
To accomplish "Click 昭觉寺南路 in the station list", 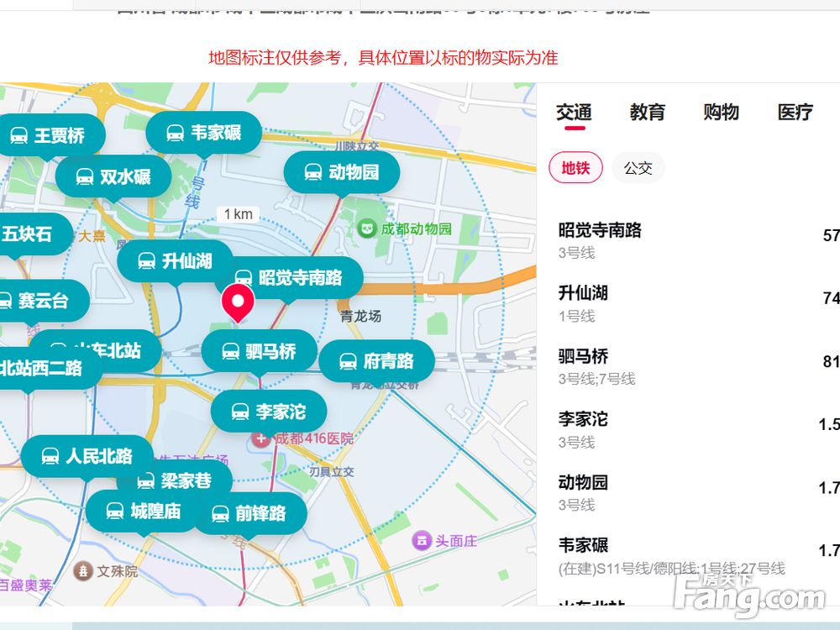I will pos(600,230).
